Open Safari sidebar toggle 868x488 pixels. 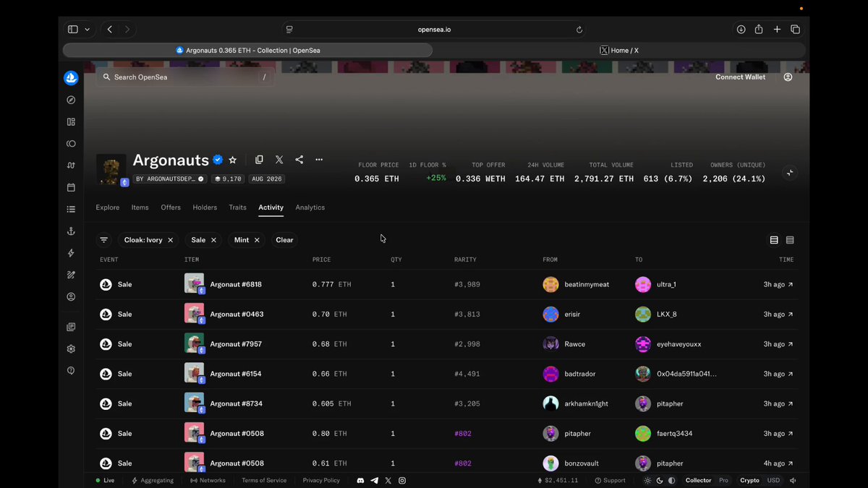point(73,30)
